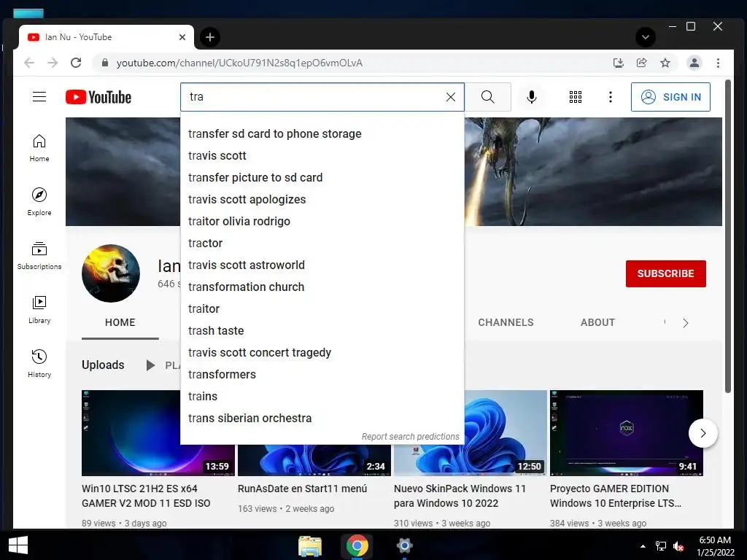Go to Home in sidebar

pos(39,148)
